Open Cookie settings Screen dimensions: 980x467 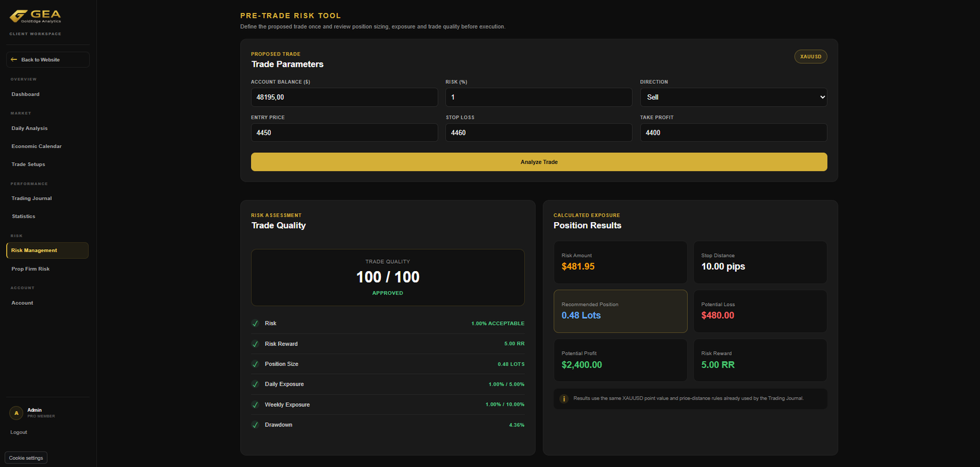[x=26, y=458]
